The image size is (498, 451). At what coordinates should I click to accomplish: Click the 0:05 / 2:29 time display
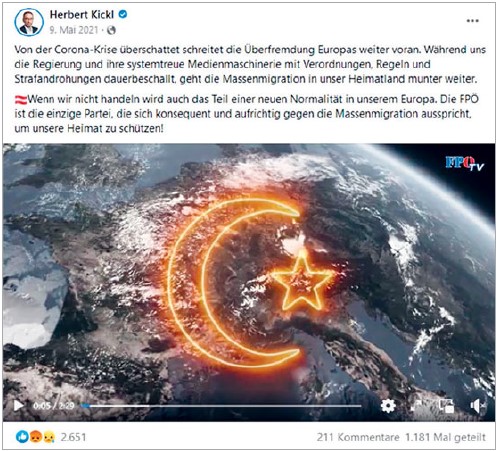coord(54,406)
